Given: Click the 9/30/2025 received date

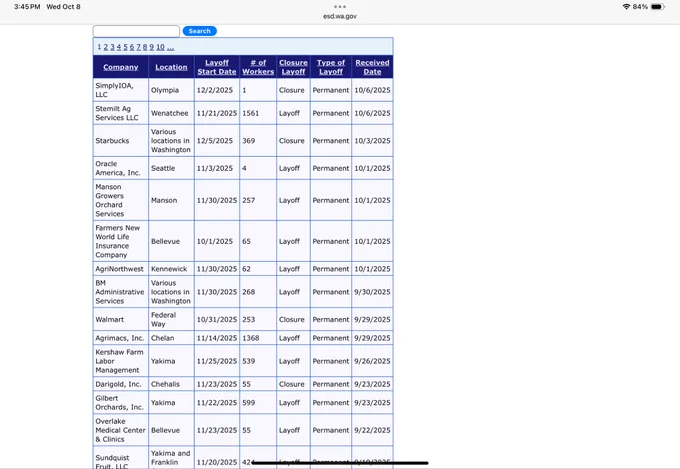Looking at the screenshot, I should coord(372,292).
